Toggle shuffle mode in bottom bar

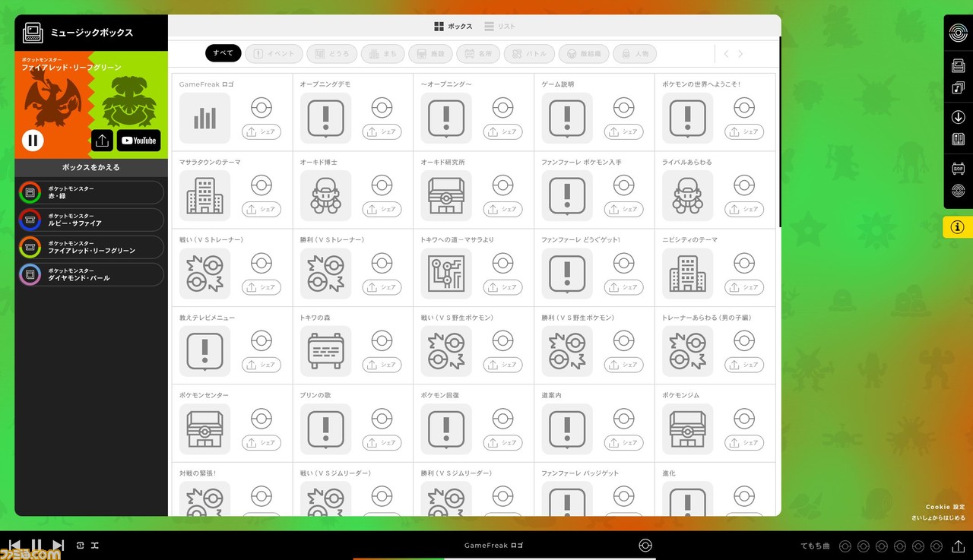click(x=95, y=546)
